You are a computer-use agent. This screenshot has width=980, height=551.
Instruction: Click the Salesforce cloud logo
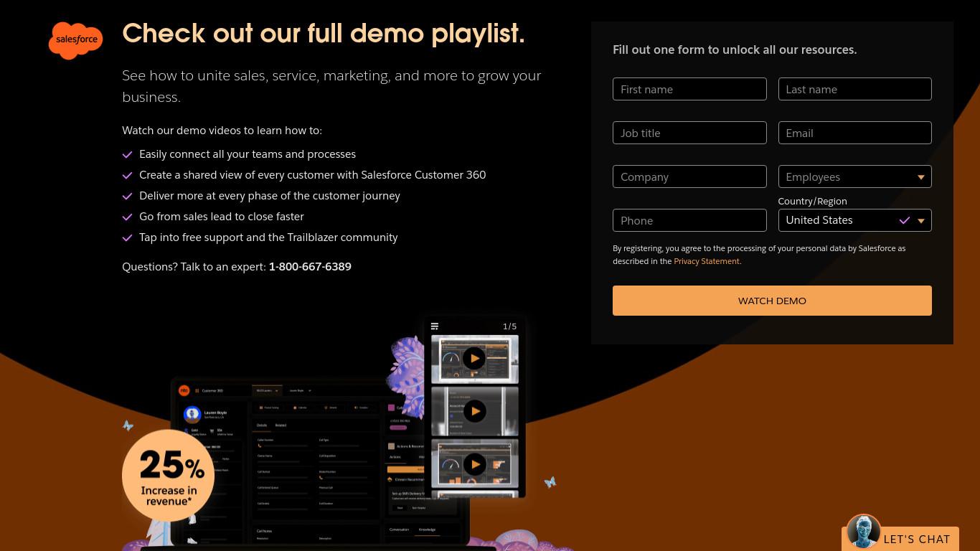tap(75, 40)
